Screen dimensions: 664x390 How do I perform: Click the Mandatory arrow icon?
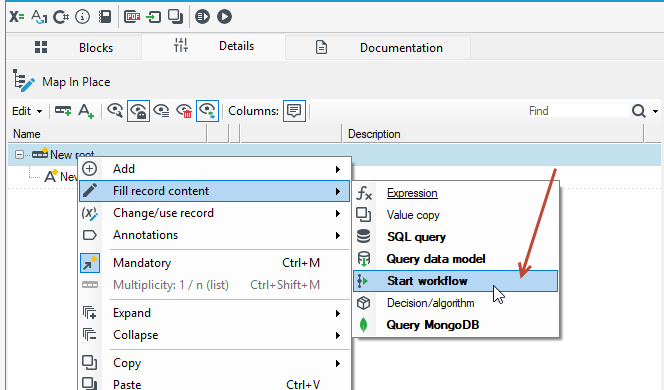(90, 263)
